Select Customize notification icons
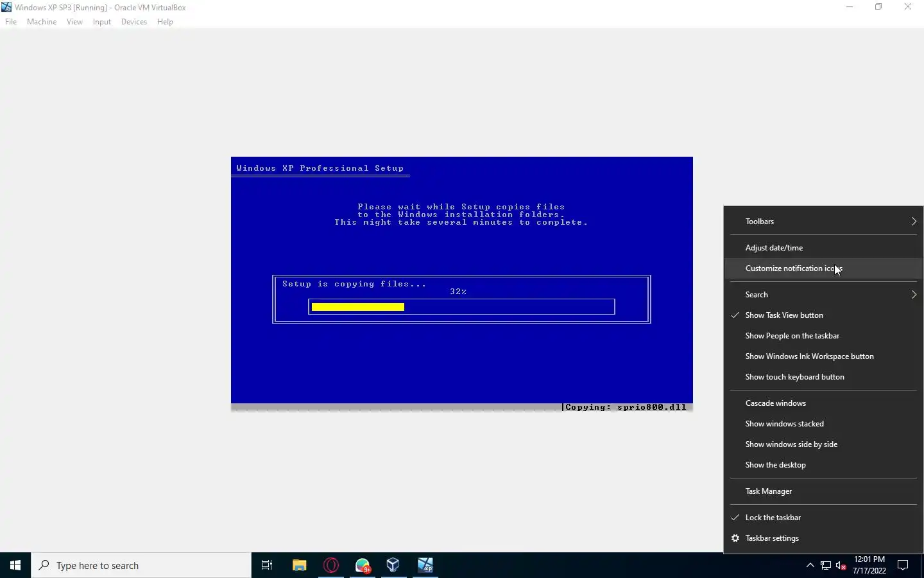 coord(823,268)
